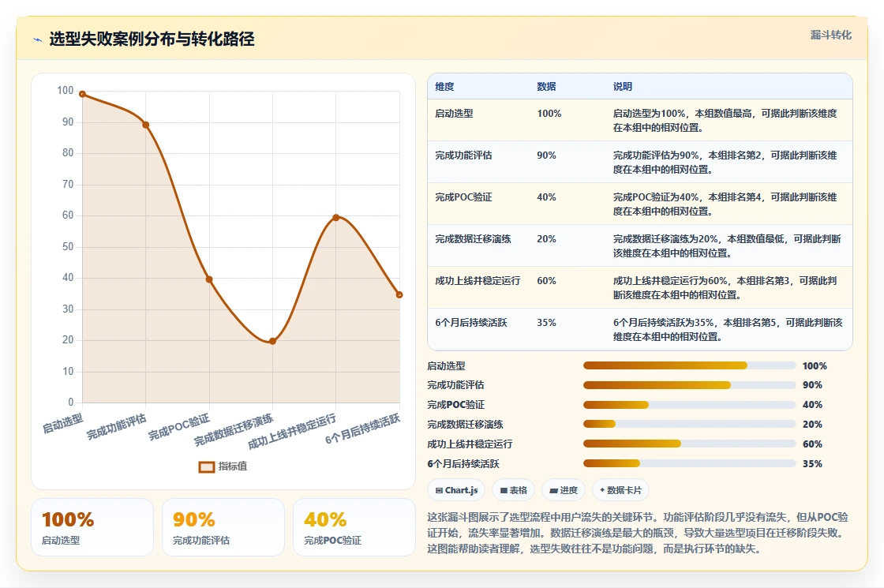Screen dimensions: 884x588
Task: Click the 成功上线并稳定运行 peak data point
Action: tap(336, 218)
